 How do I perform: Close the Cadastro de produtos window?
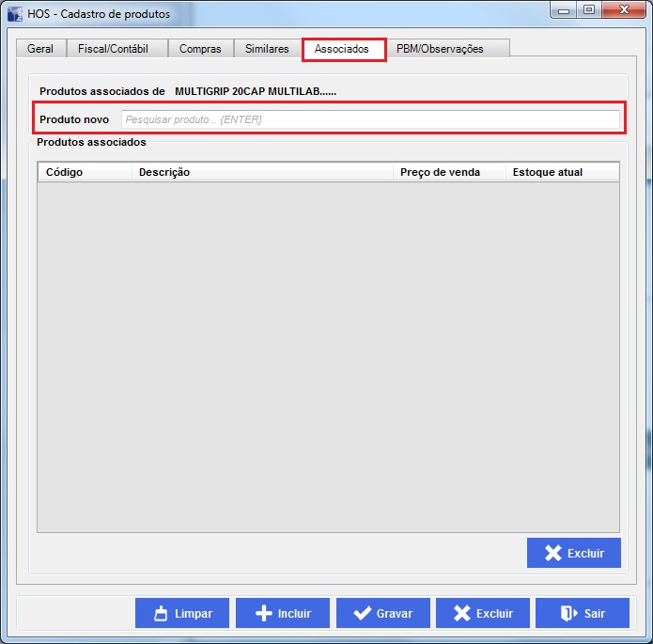pyautogui.click(x=624, y=10)
